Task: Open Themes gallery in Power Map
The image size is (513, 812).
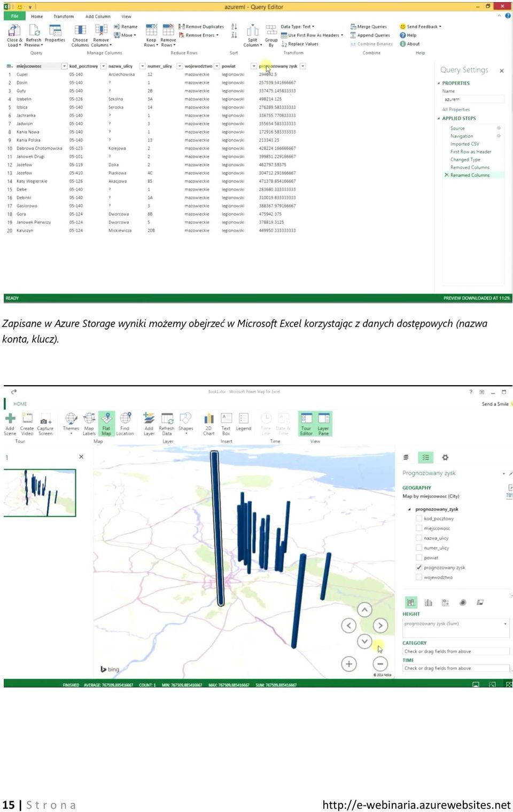Action: point(71,423)
